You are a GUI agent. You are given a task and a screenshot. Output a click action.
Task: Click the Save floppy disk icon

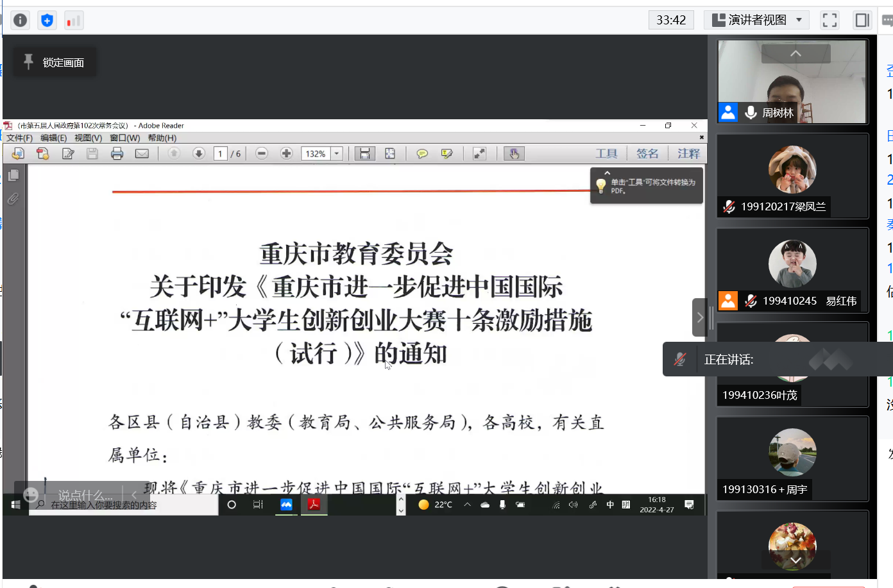click(x=92, y=153)
